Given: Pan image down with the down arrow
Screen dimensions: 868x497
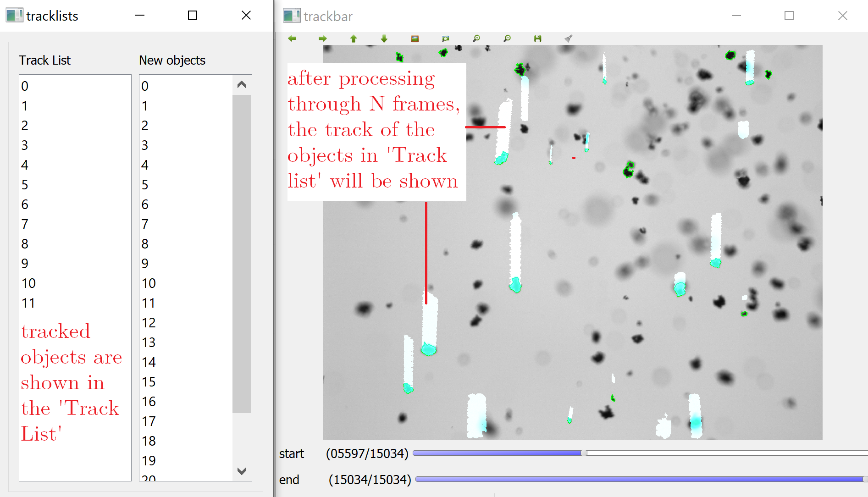Looking at the screenshot, I should [384, 39].
